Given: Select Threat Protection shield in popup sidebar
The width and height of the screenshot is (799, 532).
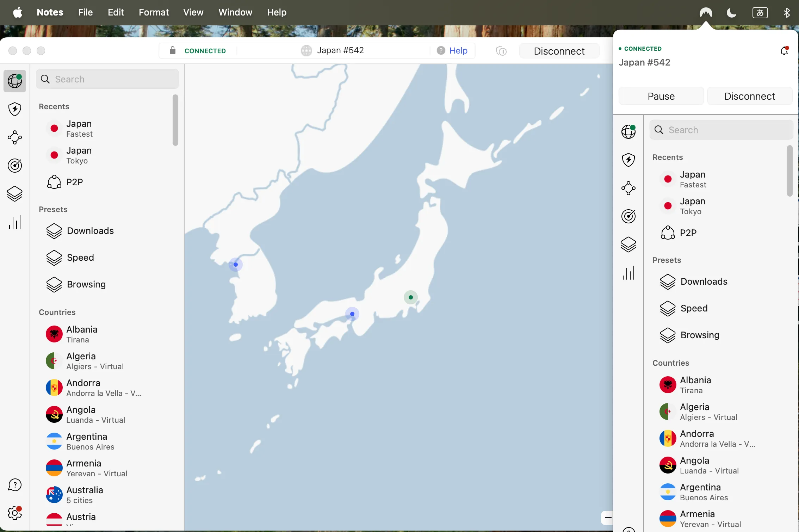Looking at the screenshot, I should [628, 160].
